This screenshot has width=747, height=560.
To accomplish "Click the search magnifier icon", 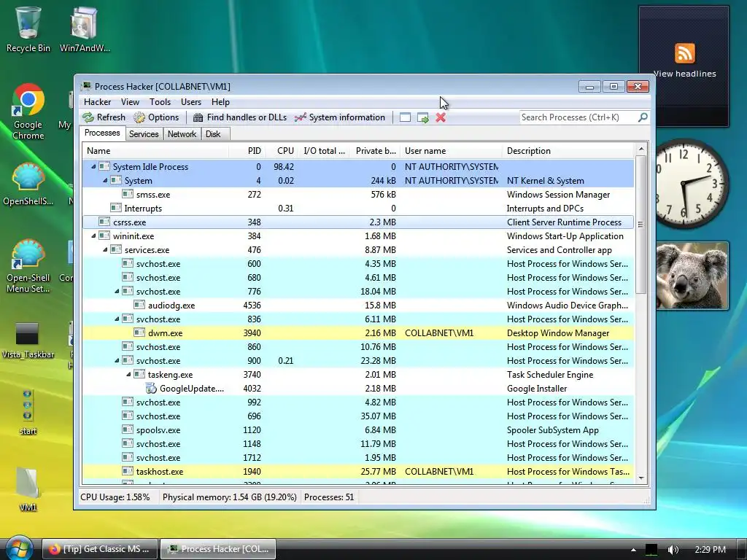I will point(643,117).
